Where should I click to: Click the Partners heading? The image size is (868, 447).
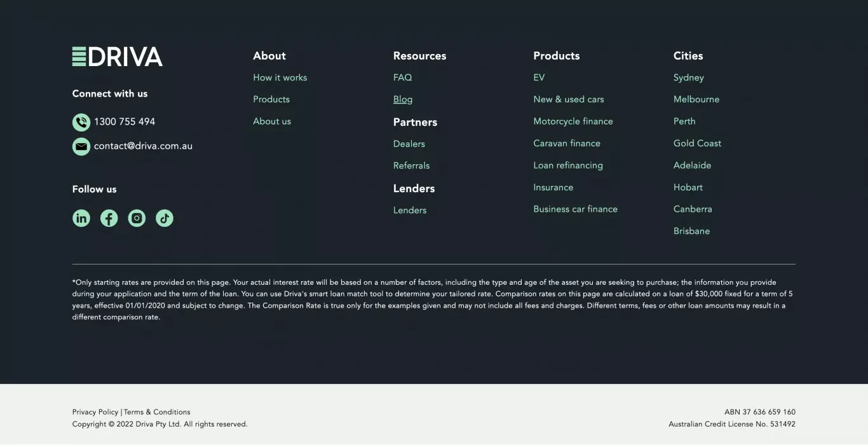point(416,122)
